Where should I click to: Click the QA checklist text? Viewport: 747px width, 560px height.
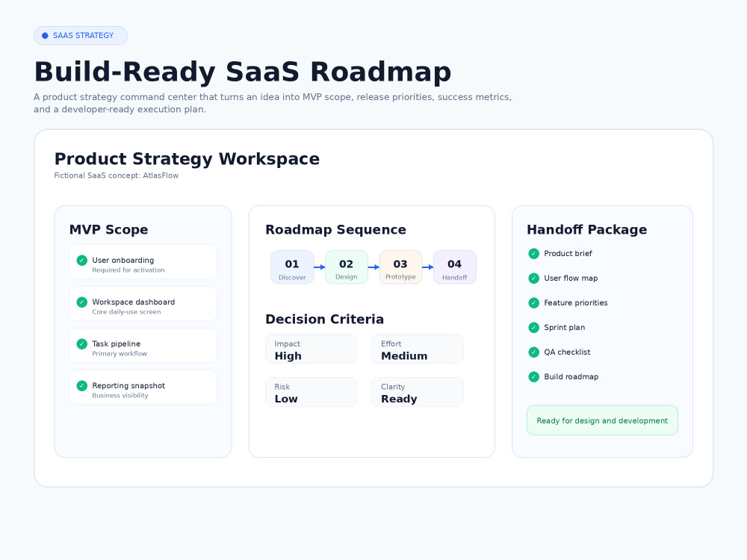tap(568, 352)
